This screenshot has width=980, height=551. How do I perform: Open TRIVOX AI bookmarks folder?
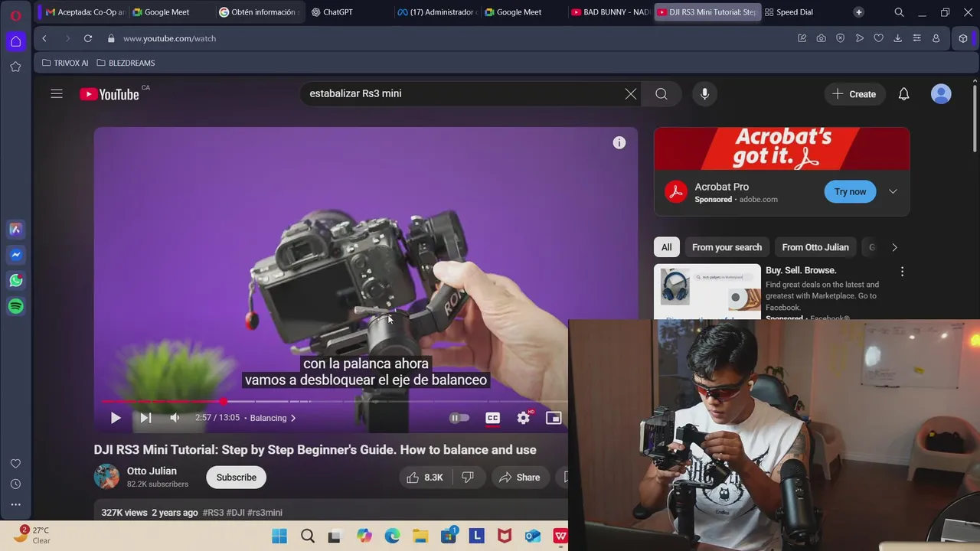point(65,63)
